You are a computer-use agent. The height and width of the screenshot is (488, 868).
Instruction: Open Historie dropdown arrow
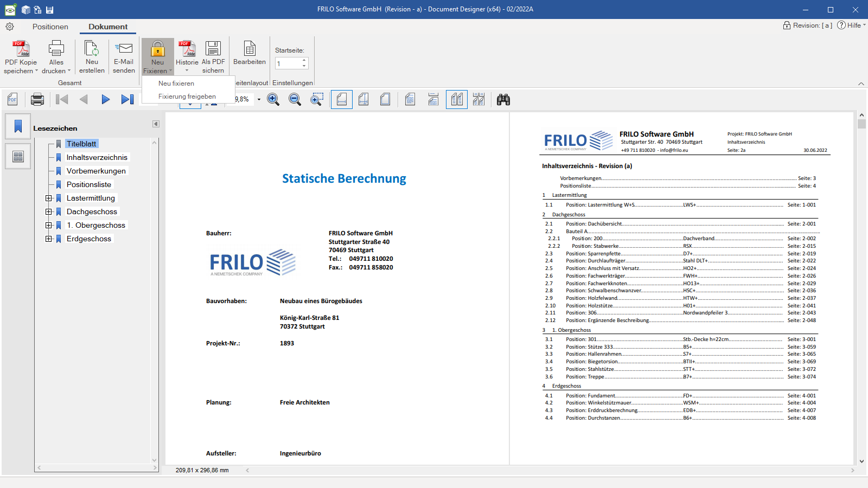[187, 70]
